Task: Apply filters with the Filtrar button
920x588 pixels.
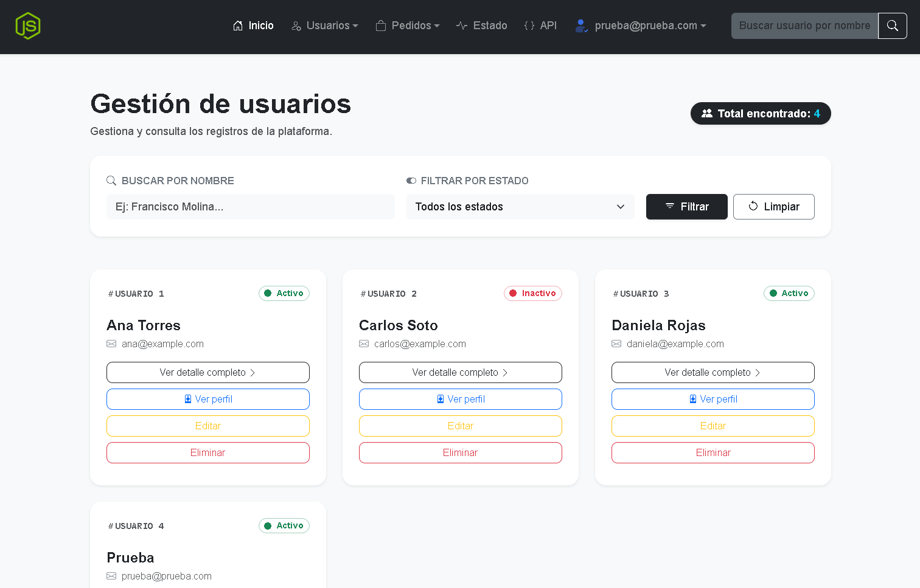Action: [687, 207]
